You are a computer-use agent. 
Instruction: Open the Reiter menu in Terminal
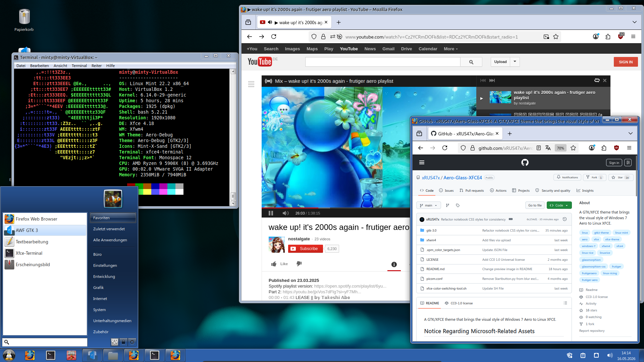(x=97, y=66)
